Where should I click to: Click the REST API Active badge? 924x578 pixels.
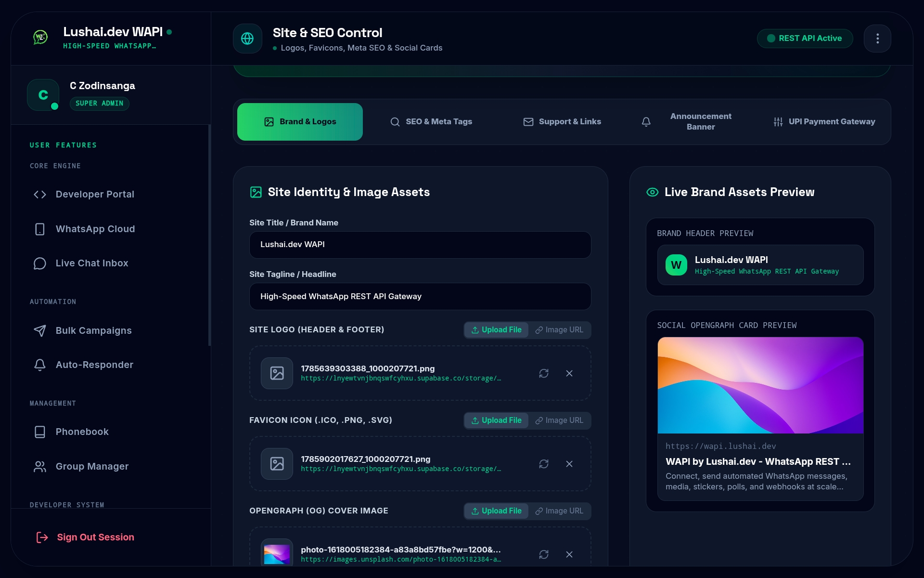coord(805,39)
